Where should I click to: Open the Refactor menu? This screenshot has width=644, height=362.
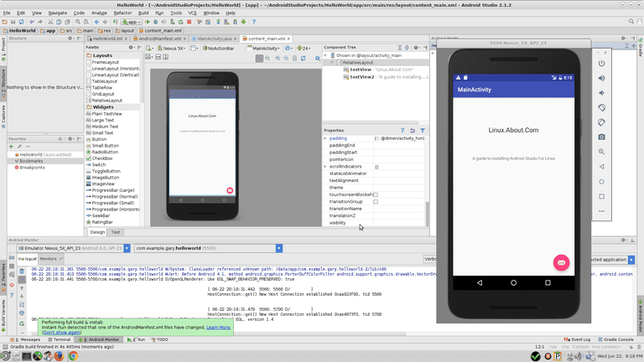pos(122,13)
